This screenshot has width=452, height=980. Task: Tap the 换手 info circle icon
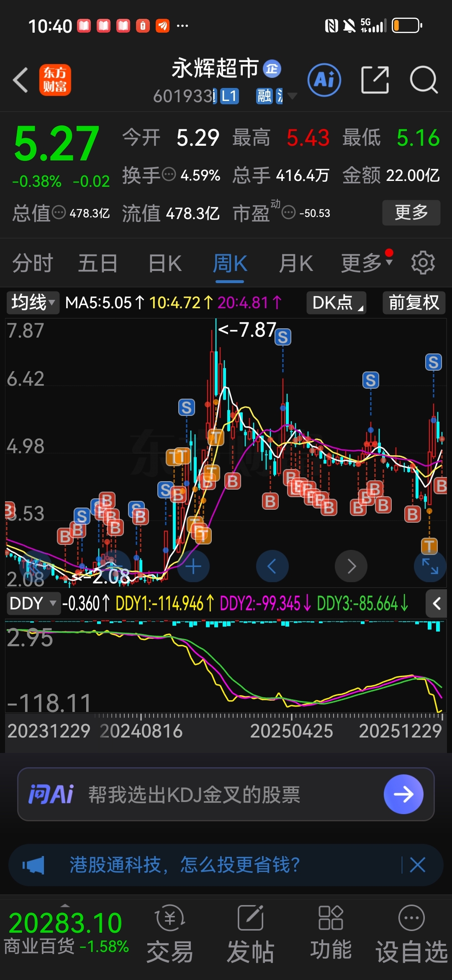click(x=169, y=174)
